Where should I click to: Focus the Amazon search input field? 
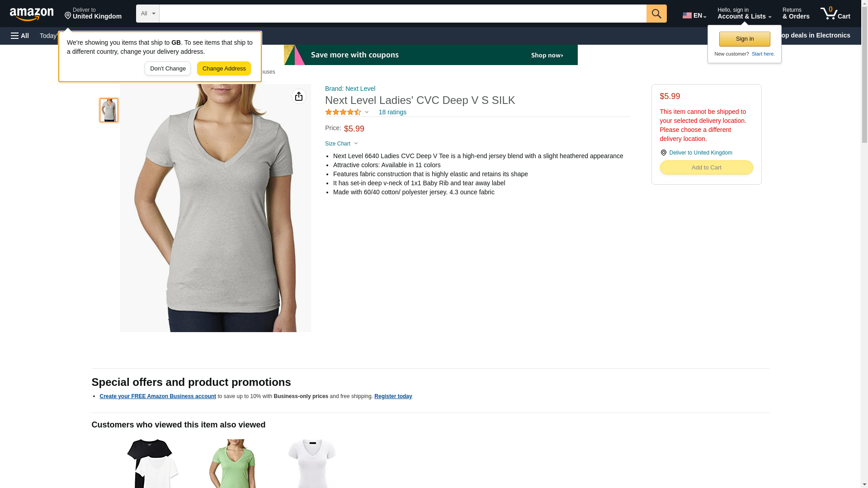[x=403, y=14]
